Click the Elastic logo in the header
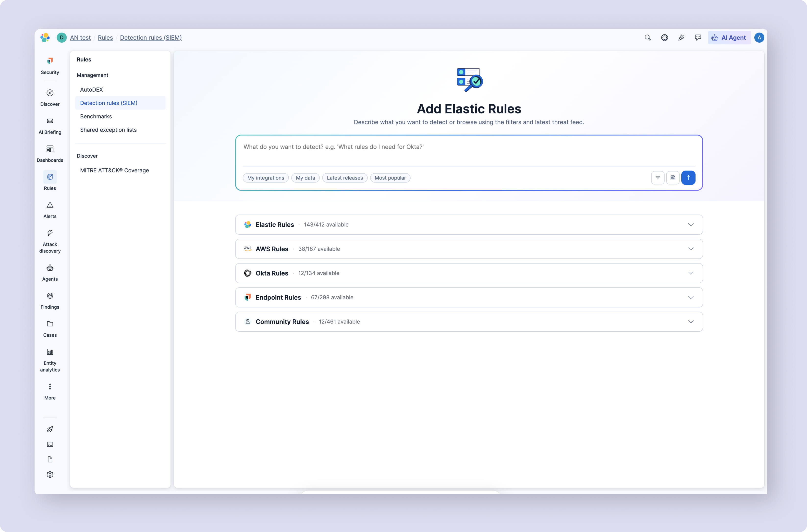Screen dimensions: 807x532 click(45, 38)
